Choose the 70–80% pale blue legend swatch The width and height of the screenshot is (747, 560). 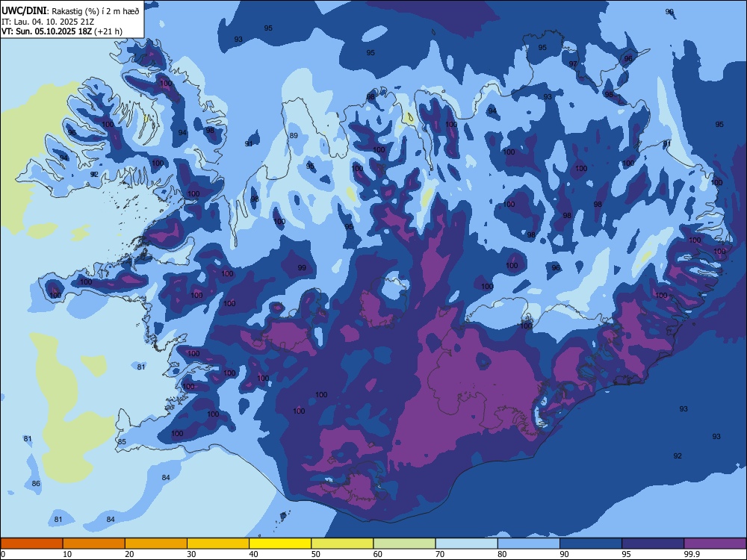pyautogui.click(x=466, y=544)
